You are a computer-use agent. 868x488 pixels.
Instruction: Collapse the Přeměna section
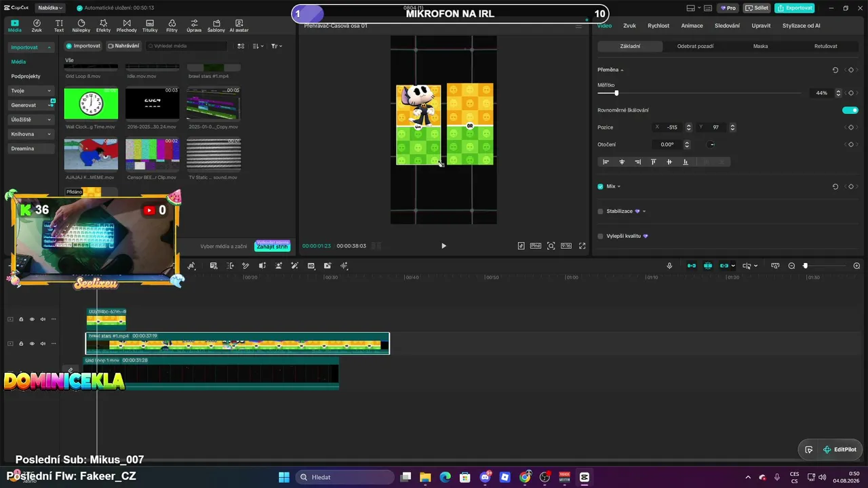(x=622, y=70)
